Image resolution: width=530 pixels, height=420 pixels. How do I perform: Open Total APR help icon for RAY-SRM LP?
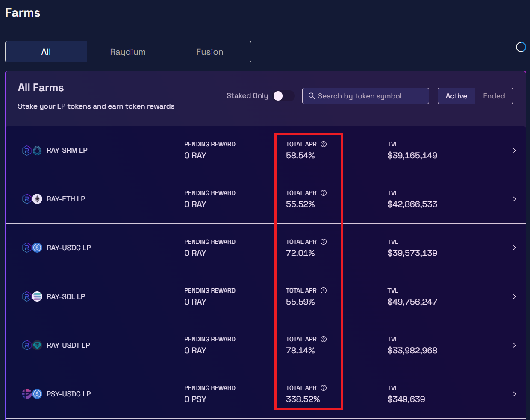pyautogui.click(x=324, y=144)
